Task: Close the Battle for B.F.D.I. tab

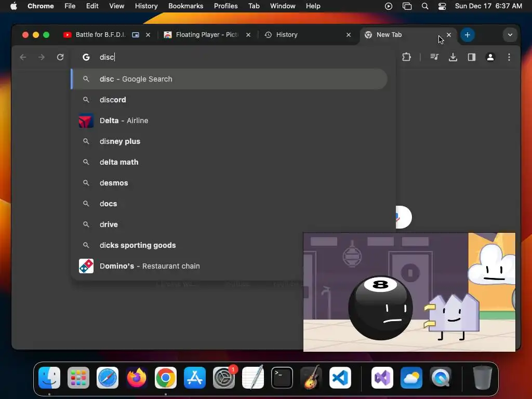Action: point(148,35)
